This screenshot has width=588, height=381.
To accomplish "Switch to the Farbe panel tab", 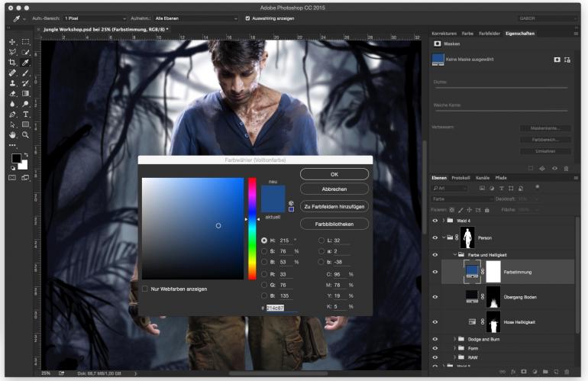I will [467, 34].
